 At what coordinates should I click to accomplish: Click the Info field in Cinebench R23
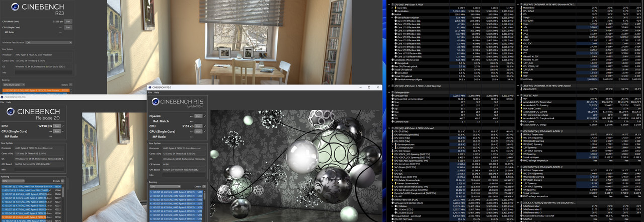point(43,72)
